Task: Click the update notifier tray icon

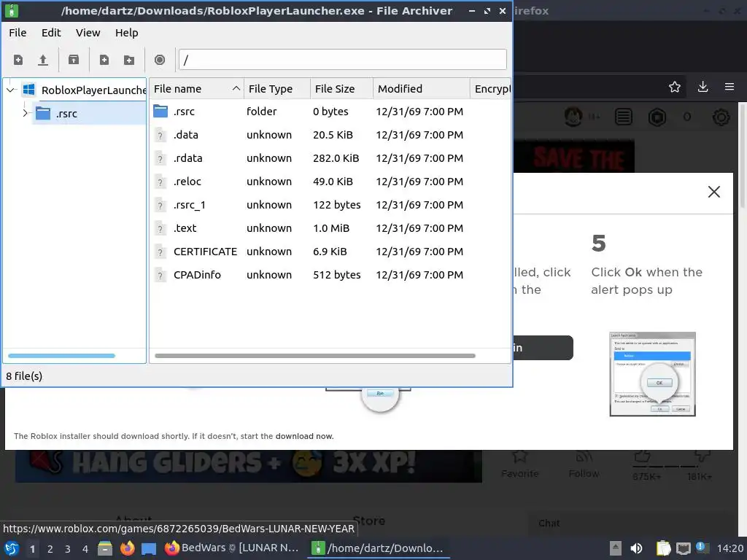Action: click(703, 548)
